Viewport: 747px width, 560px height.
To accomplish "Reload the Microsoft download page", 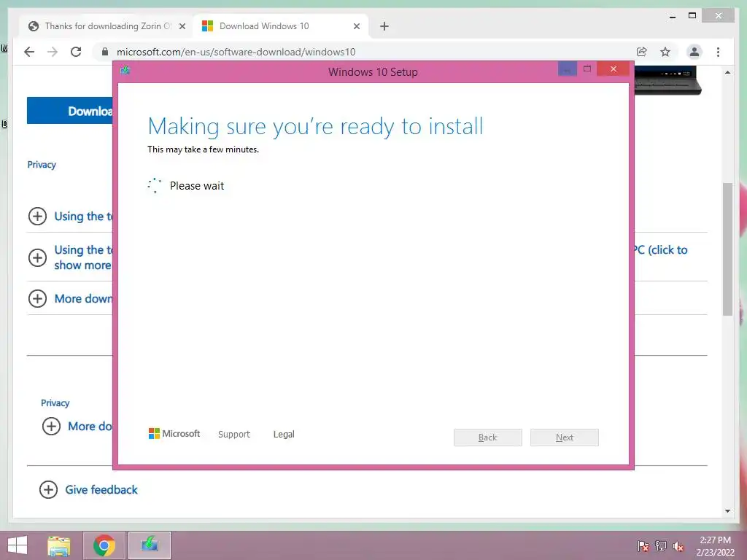I will (76, 52).
